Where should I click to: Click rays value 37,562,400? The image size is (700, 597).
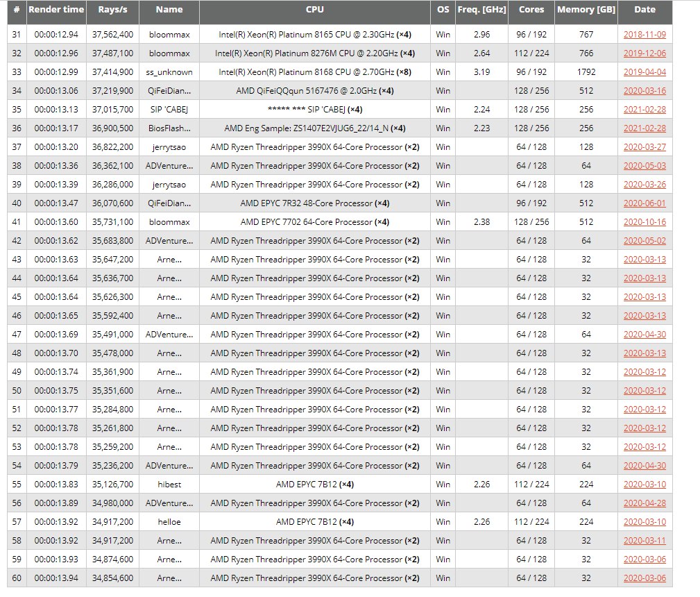[x=112, y=35]
